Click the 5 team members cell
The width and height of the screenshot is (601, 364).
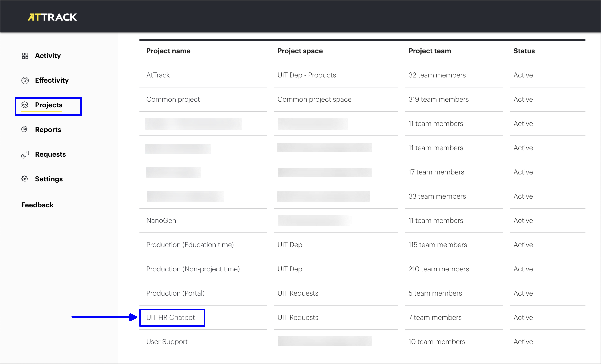pyautogui.click(x=435, y=293)
